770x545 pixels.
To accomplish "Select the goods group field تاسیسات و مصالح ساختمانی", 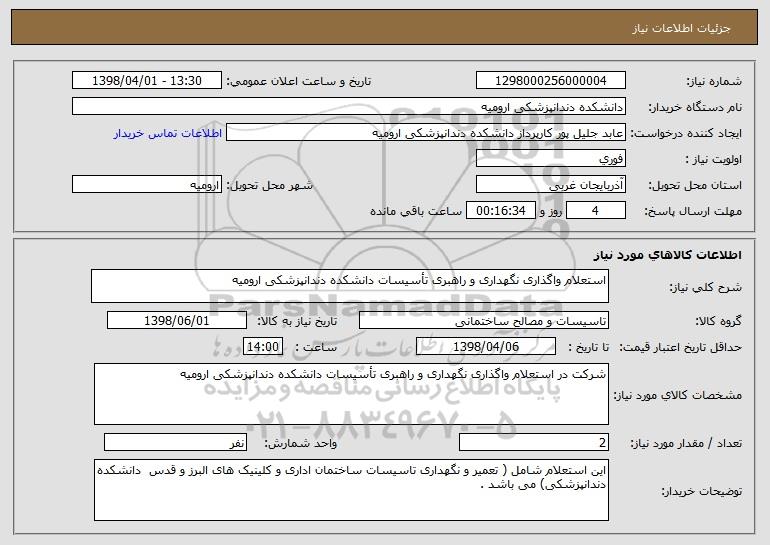I will point(484,321).
